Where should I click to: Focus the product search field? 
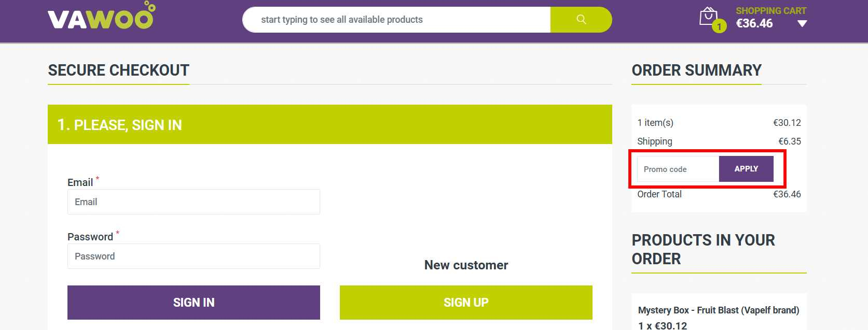point(396,20)
